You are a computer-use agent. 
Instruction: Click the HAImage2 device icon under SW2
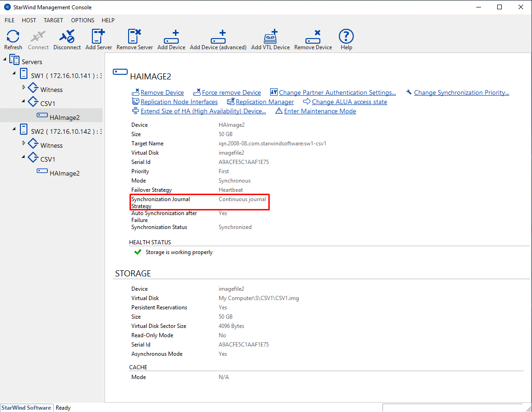click(42, 171)
